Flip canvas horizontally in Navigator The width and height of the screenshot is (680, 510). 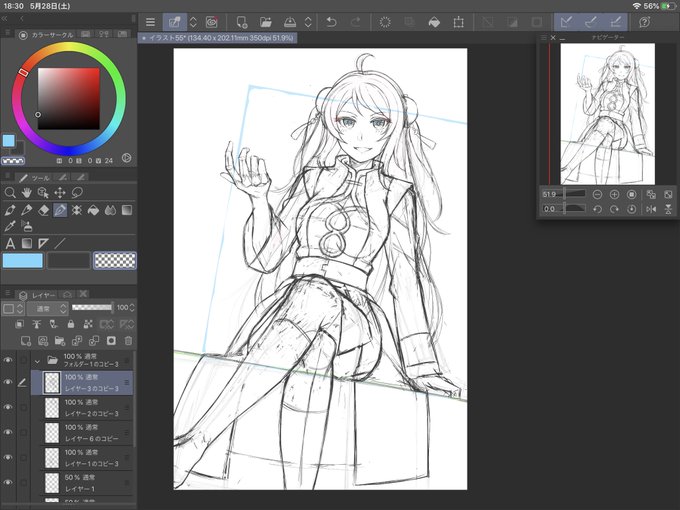pos(651,209)
